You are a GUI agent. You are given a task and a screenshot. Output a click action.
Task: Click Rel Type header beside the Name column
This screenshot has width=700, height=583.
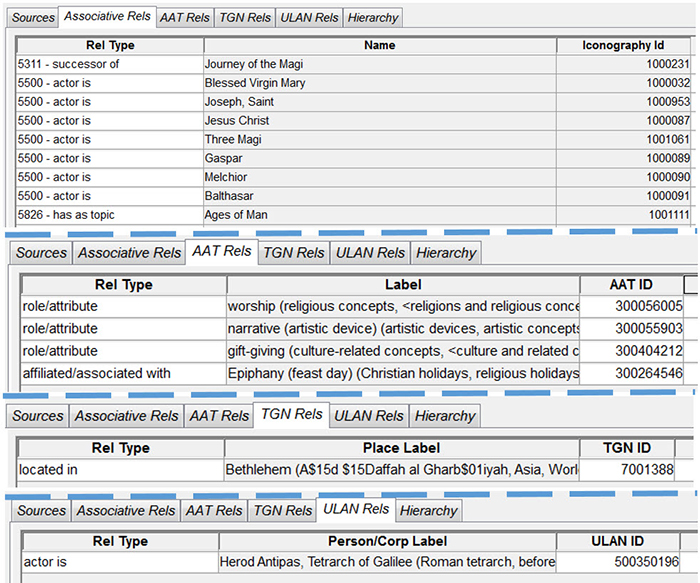click(110, 46)
